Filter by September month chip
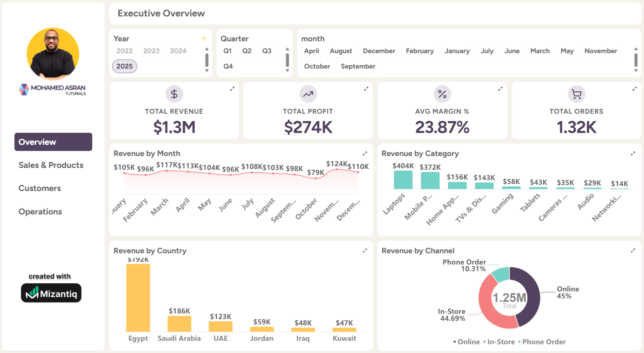 pos(358,66)
